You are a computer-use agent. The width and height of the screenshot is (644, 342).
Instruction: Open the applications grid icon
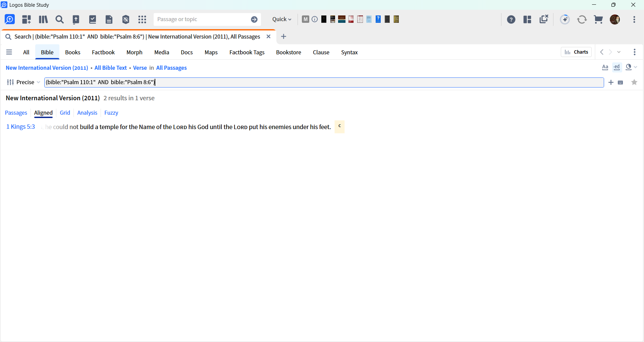(142, 19)
